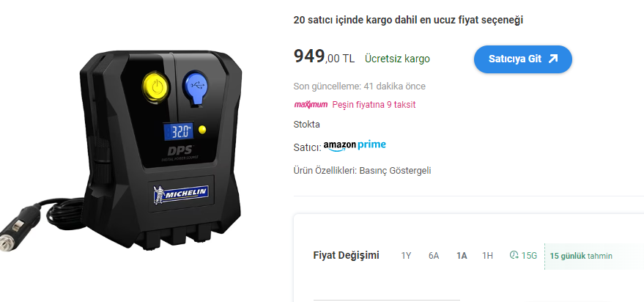The image size is (644, 302).
Task: Click the 32.0 digital display in image
Action: pyautogui.click(x=178, y=131)
